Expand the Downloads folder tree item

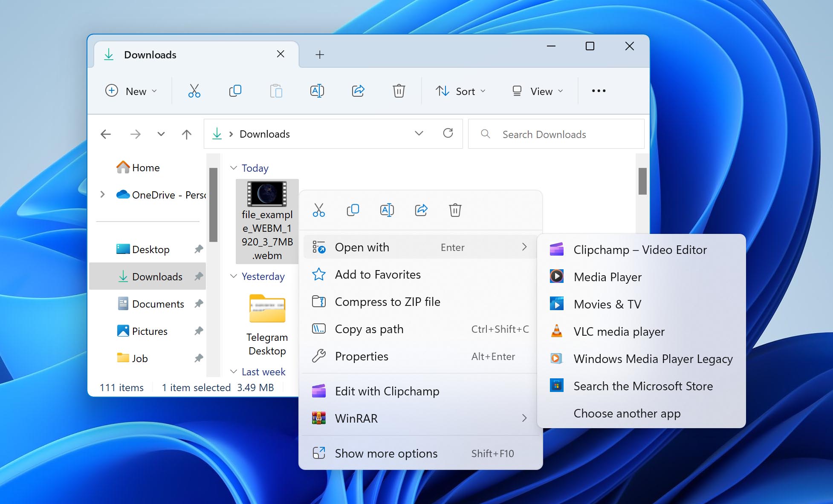pos(102,276)
